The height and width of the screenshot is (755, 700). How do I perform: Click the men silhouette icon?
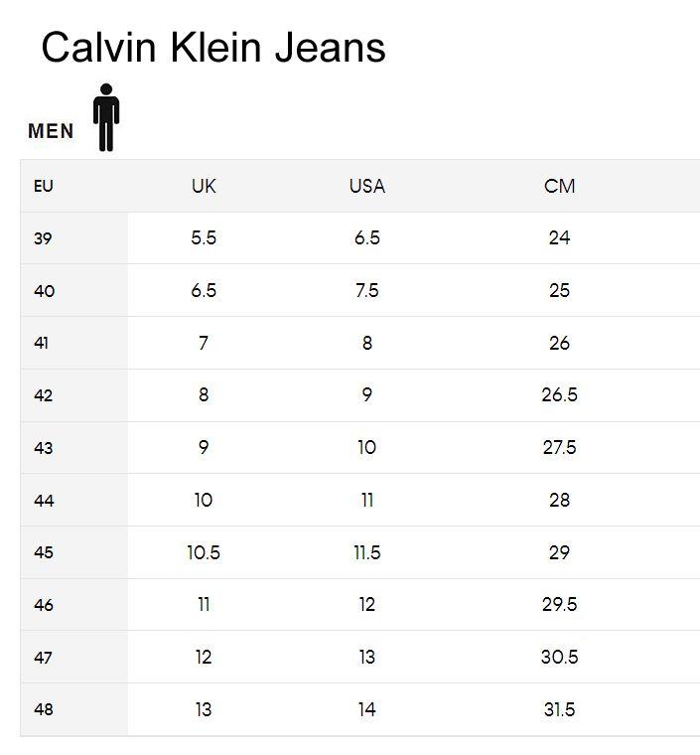pos(106,117)
